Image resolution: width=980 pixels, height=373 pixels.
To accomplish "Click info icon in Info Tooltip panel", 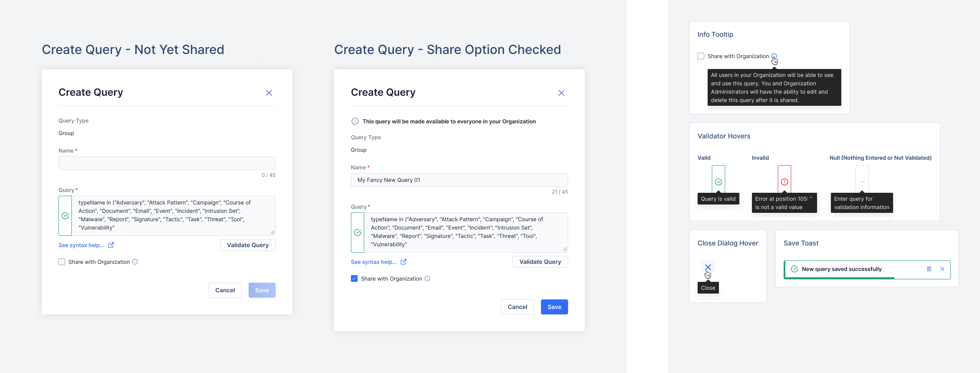I will [x=774, y=56].
